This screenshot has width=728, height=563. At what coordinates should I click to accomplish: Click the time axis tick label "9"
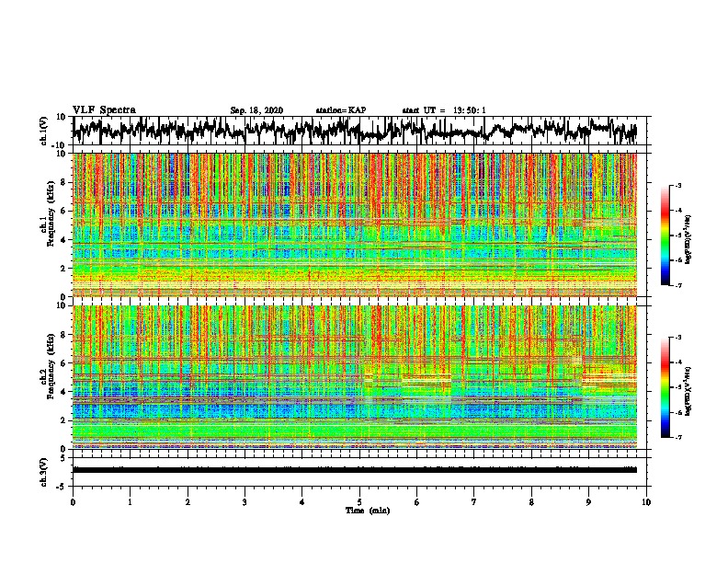click(588, 502)
